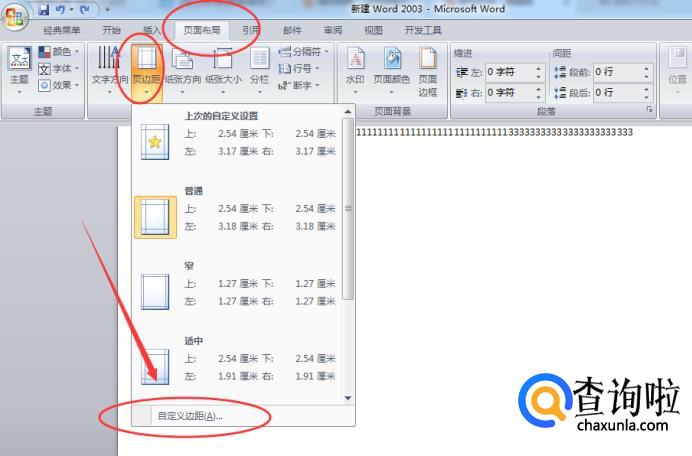Click the 文字方向 button
The width and height of the screenshot is (692, 456).
coord(110,70)
